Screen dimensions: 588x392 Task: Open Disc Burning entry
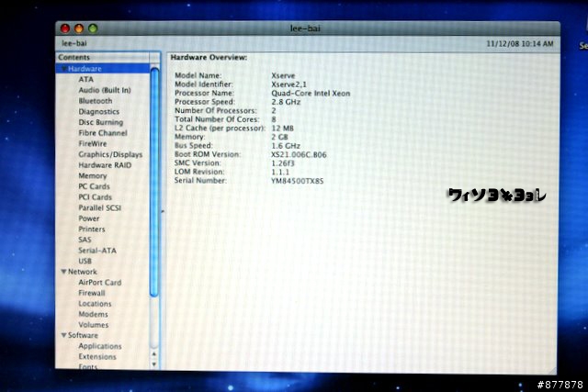pos(101,122)
